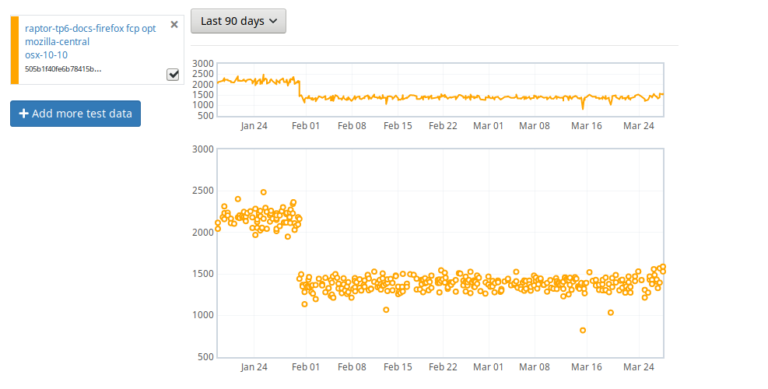Open the mozilla-central link
This screenshot has height=389, width=768.
pos(57,42)
